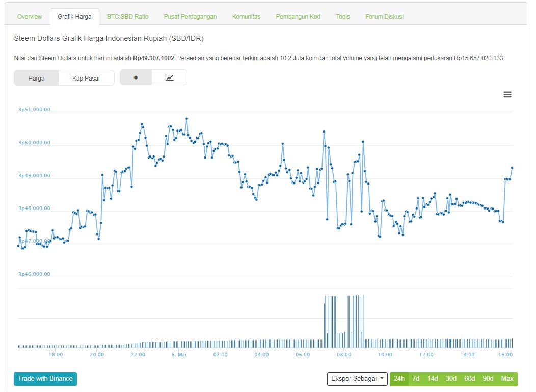Click the Rp49,000.00 axis label

[34, 176]
